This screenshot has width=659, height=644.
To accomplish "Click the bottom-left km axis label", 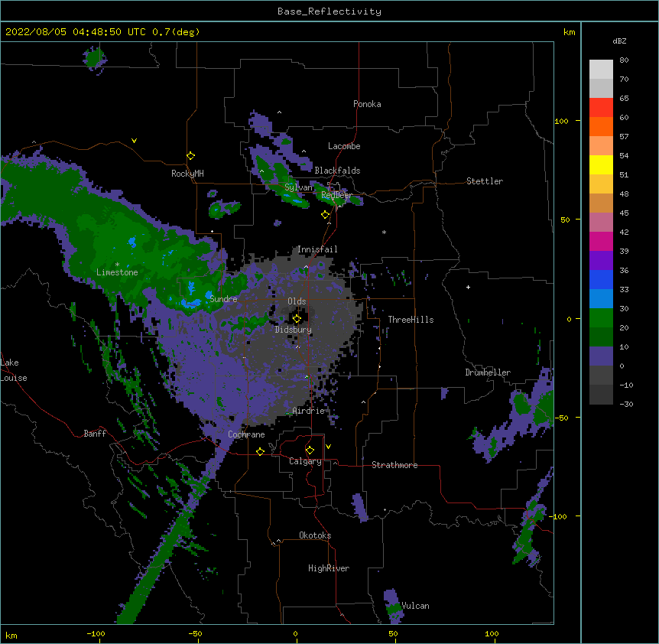I will [11, 635].
